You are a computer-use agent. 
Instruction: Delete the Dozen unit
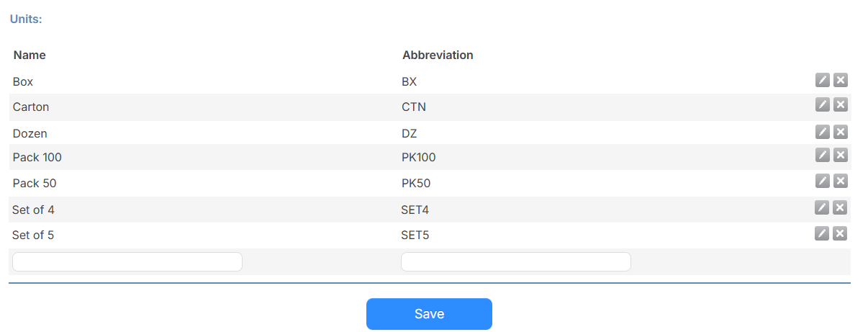840,132
